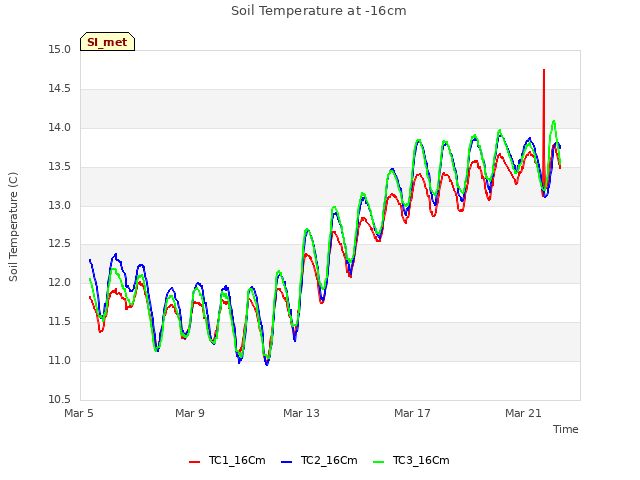This screenshot has height=480, width=640.
Task: Click the 10.5 y-axis tick label
Action: tap(60, 399)
